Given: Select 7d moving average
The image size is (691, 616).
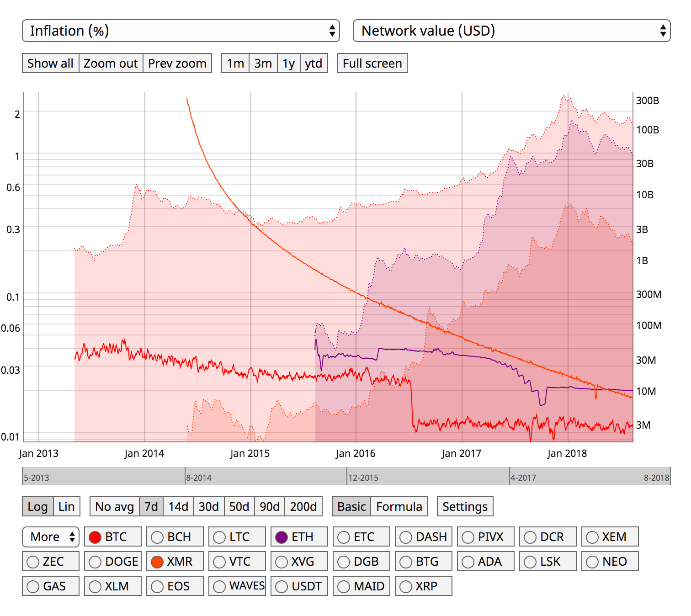Looking at the screenshot, I should click(x=151, y=506).
